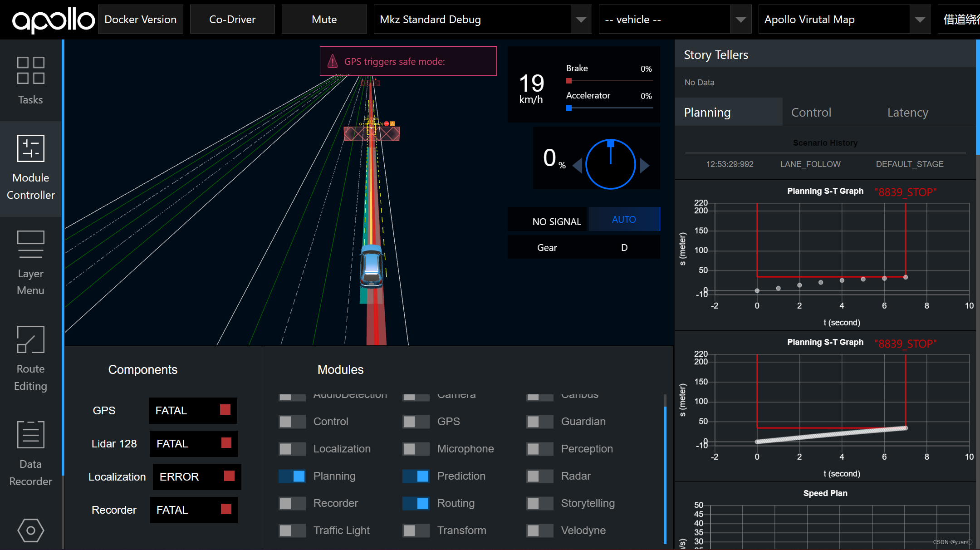Click the GPS safe mode warning icon

point(333,61)
